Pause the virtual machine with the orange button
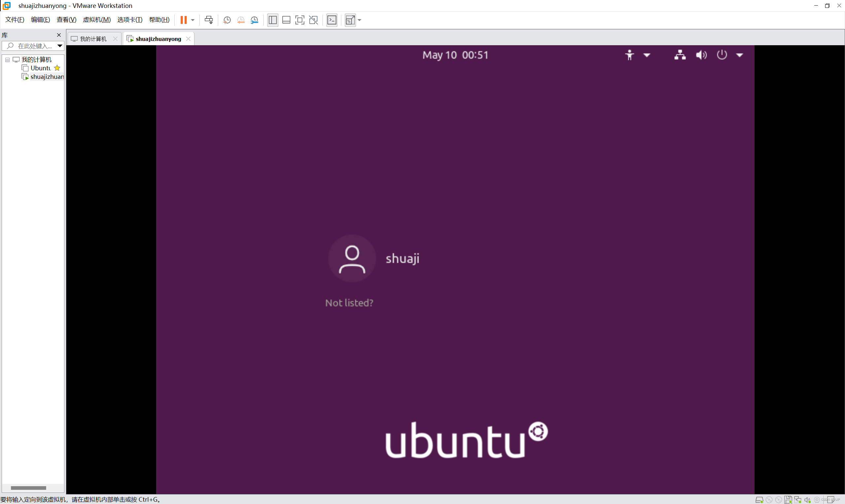Screen dimensions: 845x504 184,20
